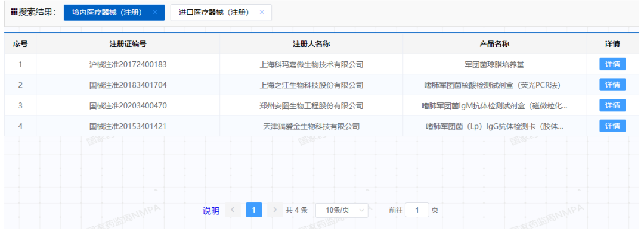This screenshot has width=644, height=231.
Task: Click the grid icon beside 搜索结果
Action: (14, 13)
